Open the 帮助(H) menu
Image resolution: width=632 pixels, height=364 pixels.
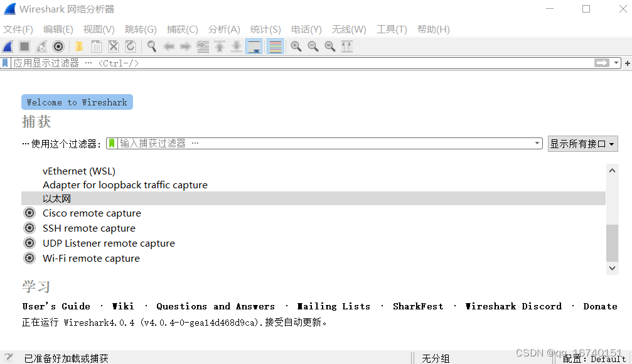tap(433, 29)
